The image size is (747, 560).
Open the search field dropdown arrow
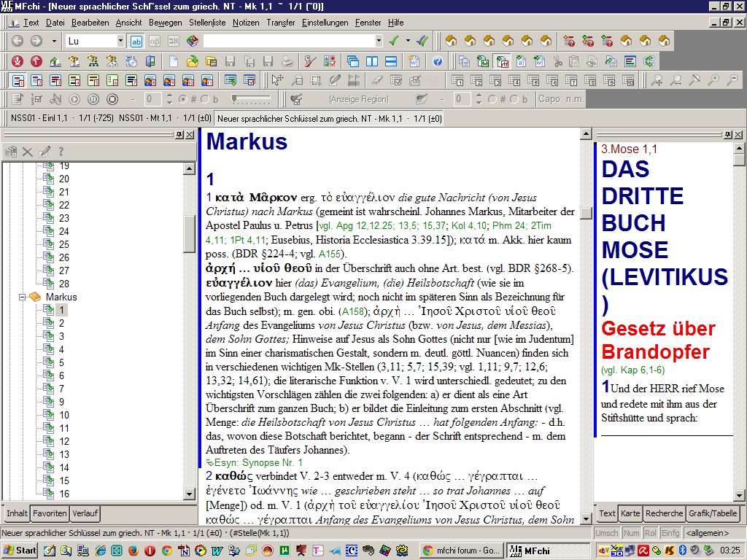click(378, 41)
